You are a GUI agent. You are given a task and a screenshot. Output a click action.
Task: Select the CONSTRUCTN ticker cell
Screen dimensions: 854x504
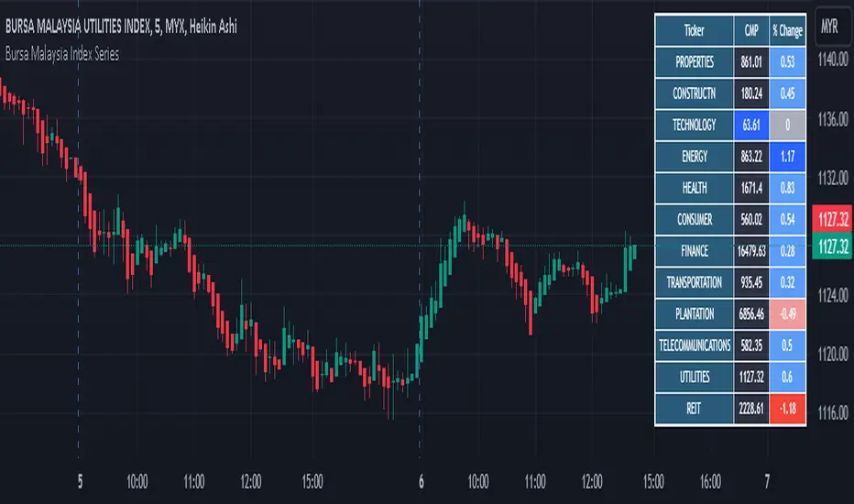tap(694, 93)
